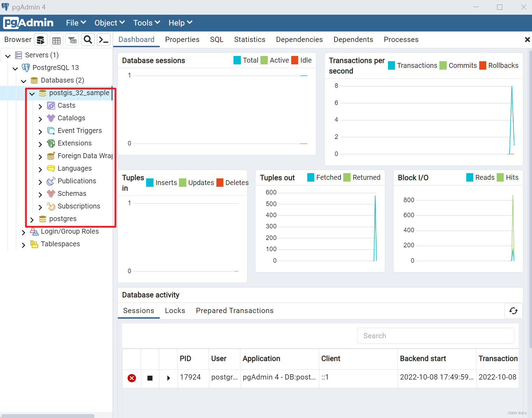
Task: Open the Search Objects magnifier icon
Action: tap(88, 40)
